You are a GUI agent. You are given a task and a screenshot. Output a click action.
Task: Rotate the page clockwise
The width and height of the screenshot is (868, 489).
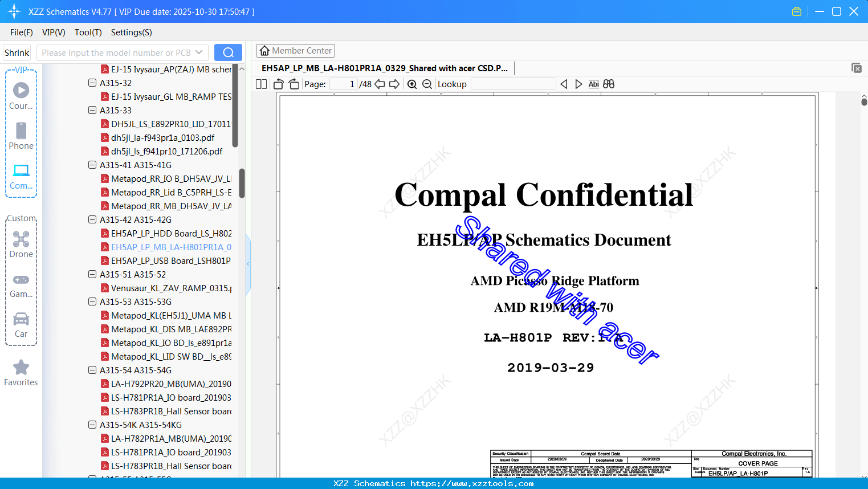point(294,84)
